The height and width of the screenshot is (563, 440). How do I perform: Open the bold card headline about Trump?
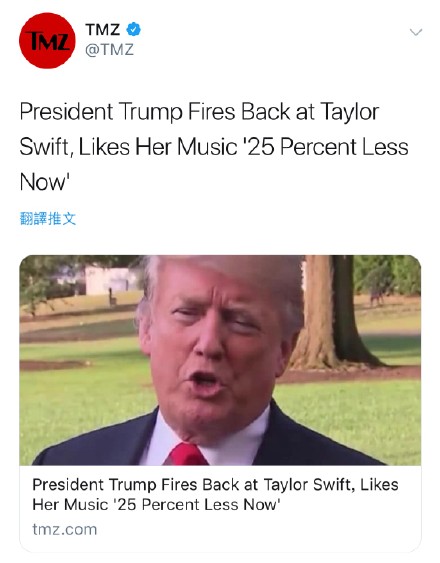(x=215, y=494)
